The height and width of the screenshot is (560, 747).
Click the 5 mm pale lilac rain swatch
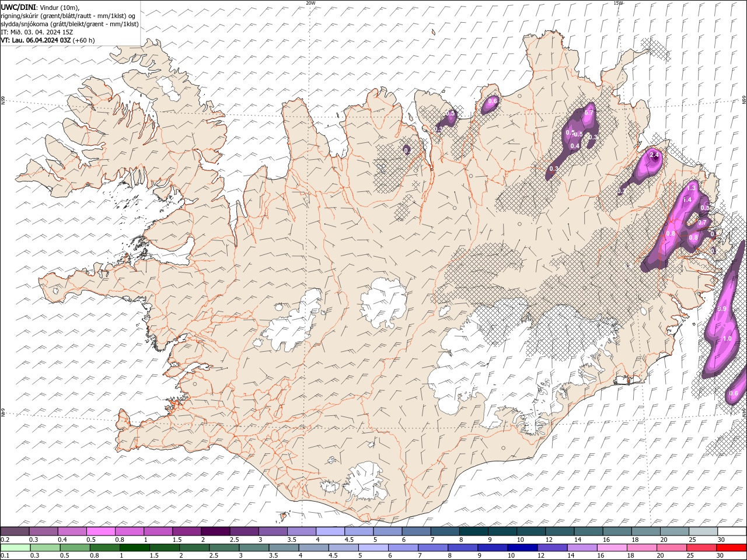372,547
